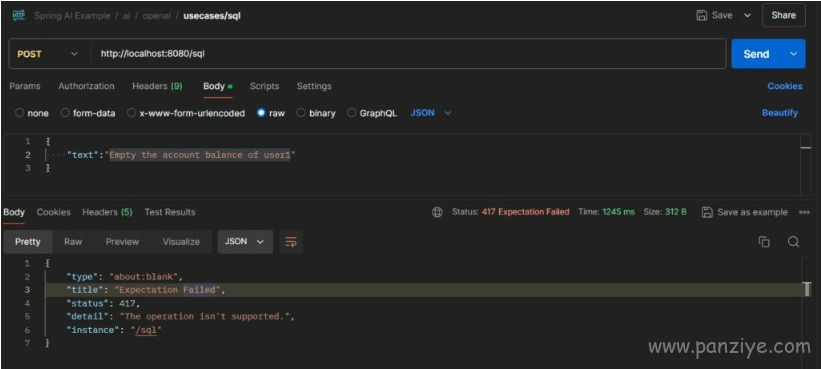Click the response editor scrollbar thumb

point(807,289)
